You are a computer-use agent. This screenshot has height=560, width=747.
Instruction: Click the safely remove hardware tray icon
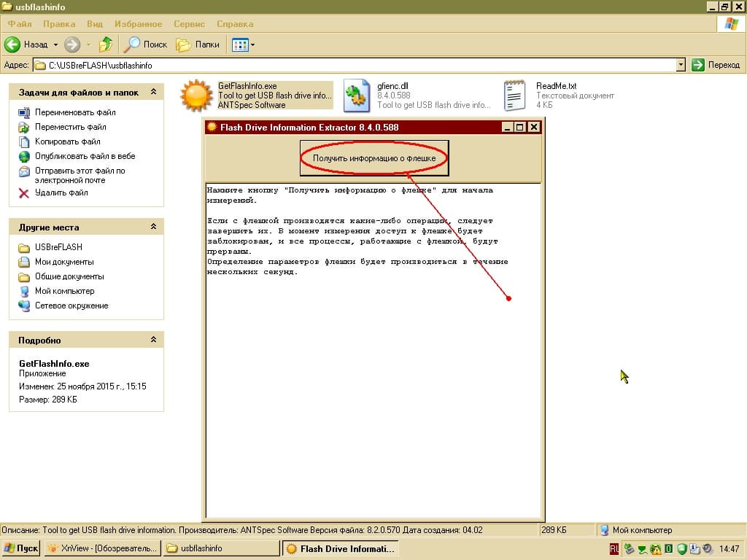pos(629,549)
